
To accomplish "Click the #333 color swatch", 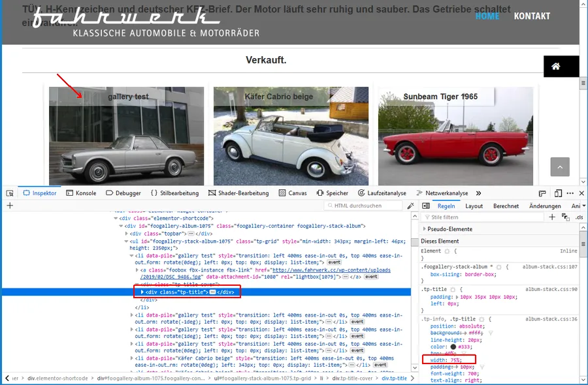I will point(453,346).
